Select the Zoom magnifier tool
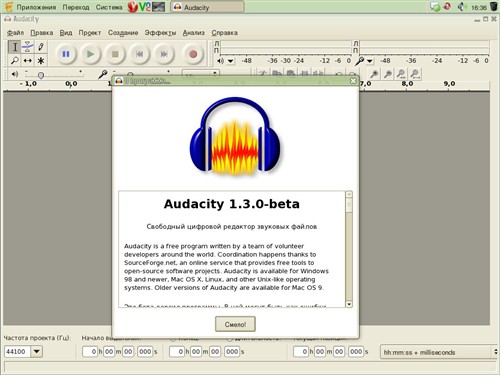This screenshot has width=500, height=375. coord(15,60)
